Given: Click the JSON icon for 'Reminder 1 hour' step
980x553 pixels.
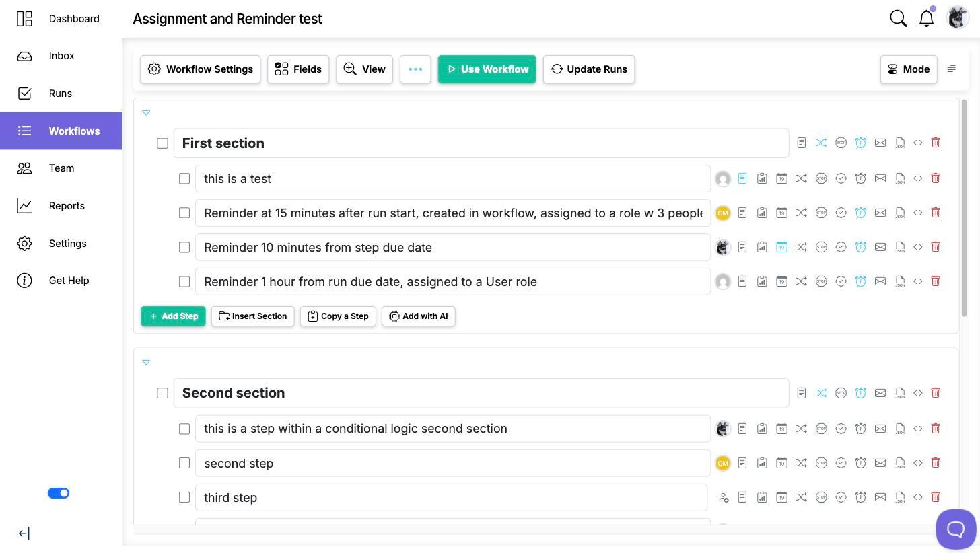Looking at the screenshot, I should click(x=900, y=281).
